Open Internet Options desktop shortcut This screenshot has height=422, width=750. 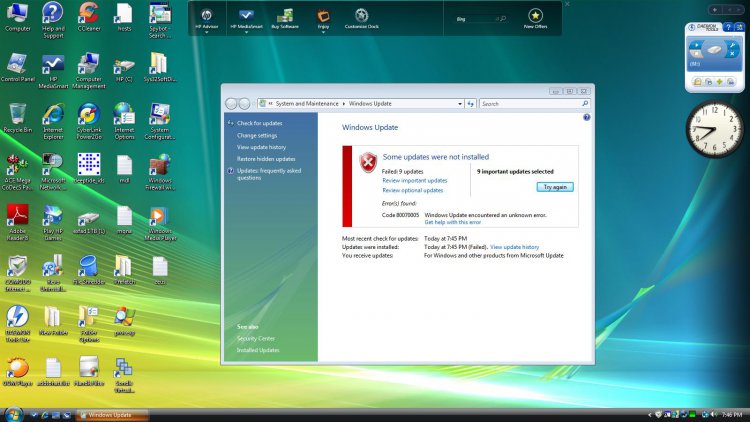pos(124,122)
